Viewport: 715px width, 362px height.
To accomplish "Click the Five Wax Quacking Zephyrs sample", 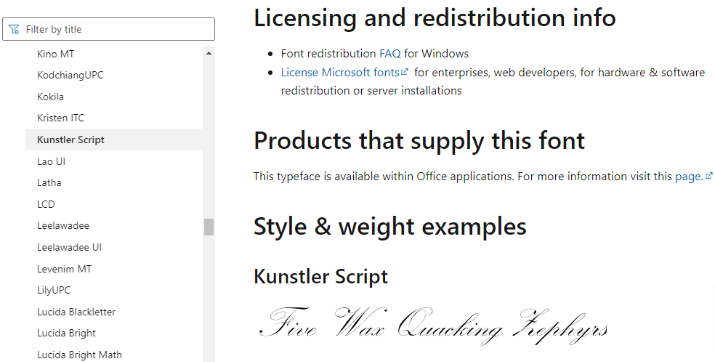I will pos(433,327).
